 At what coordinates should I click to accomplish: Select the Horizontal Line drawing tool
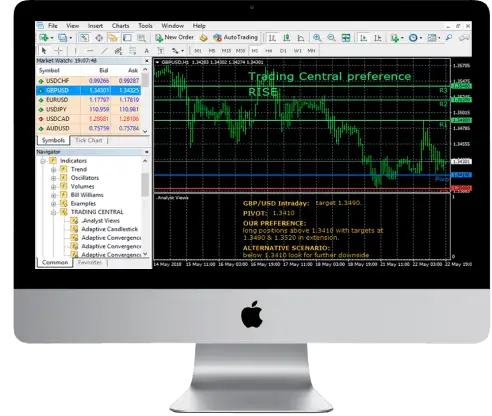tap(90, 51)
